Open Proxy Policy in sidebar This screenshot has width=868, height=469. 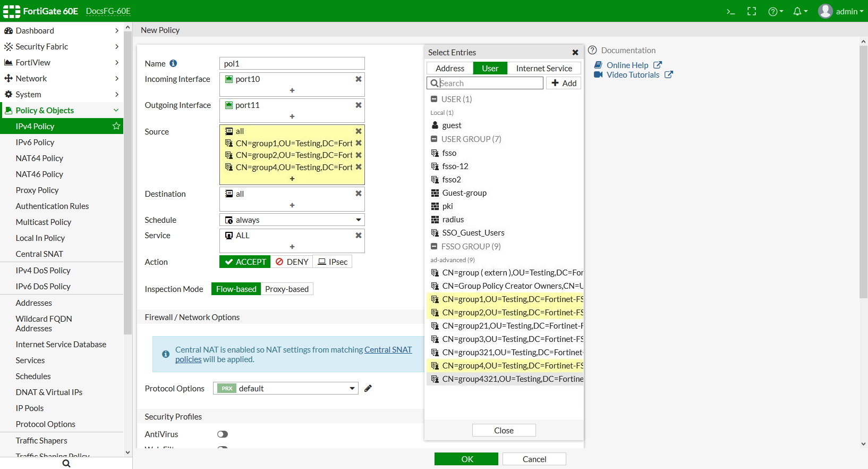37,190
